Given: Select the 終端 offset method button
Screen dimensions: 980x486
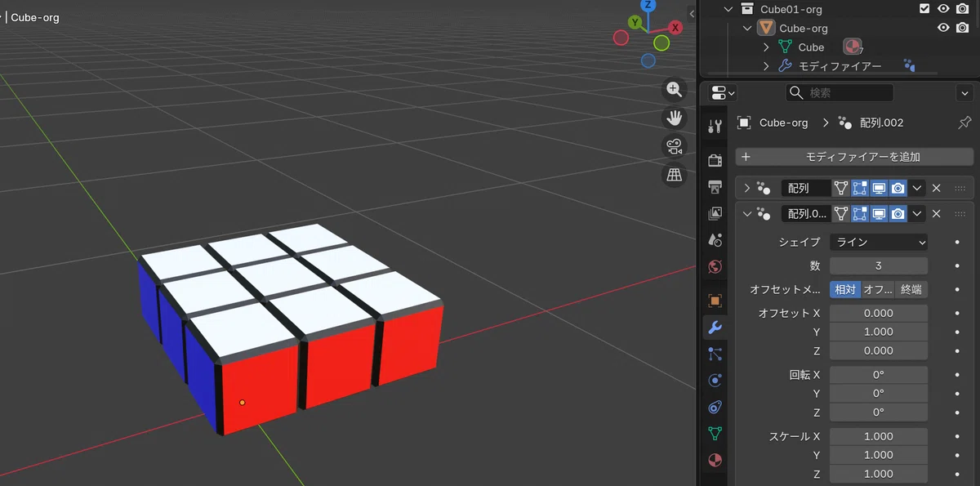Looking at the screenshot, I should (912, 289).
